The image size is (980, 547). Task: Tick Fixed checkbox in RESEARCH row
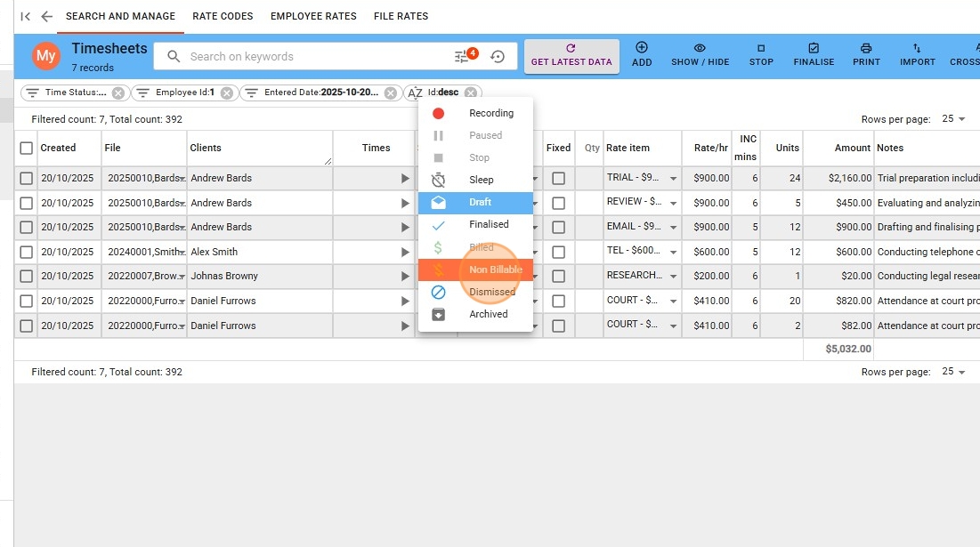[559, 276]
